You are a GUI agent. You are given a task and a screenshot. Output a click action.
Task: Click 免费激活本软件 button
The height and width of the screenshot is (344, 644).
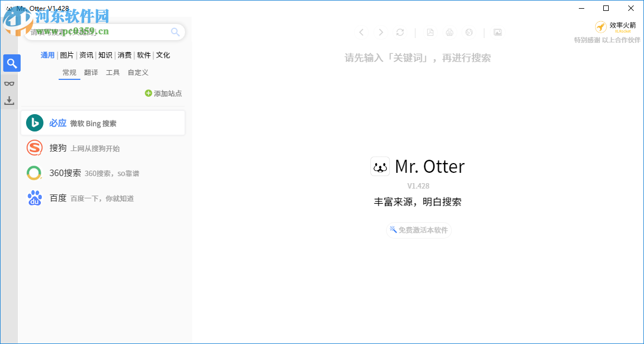click(x=419, y=230)
